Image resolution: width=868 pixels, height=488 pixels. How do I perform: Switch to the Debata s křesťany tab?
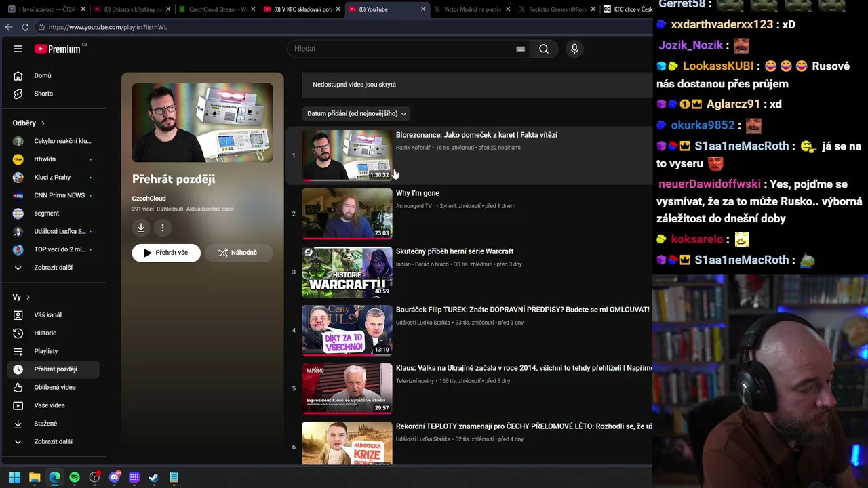(131, 9)
